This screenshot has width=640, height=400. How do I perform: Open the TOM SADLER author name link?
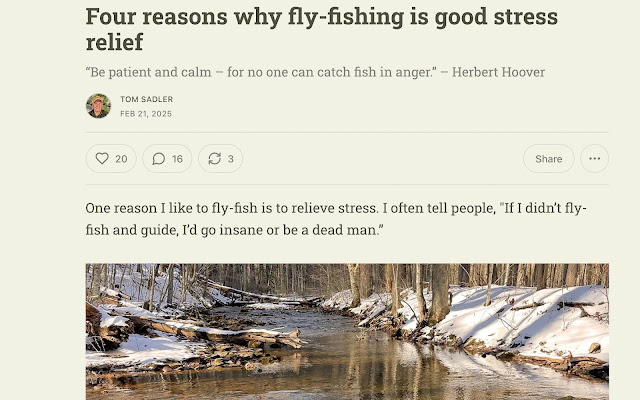pyautogui.click(x=147, y=99)
